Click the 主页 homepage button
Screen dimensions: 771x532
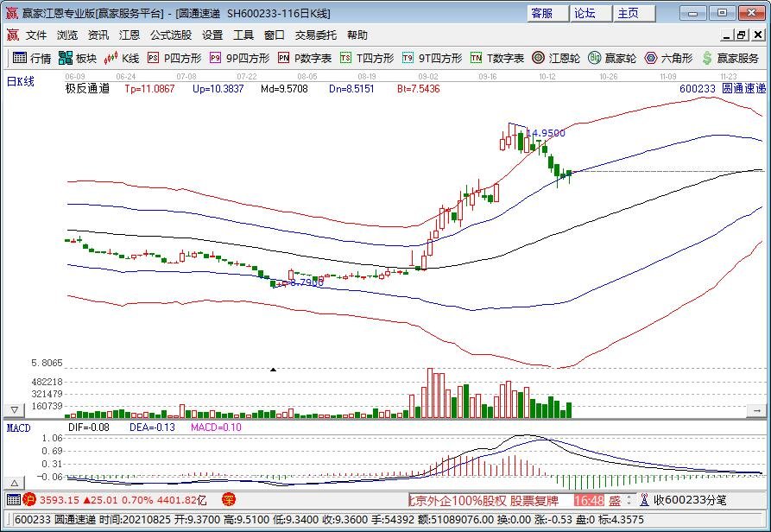635,13
